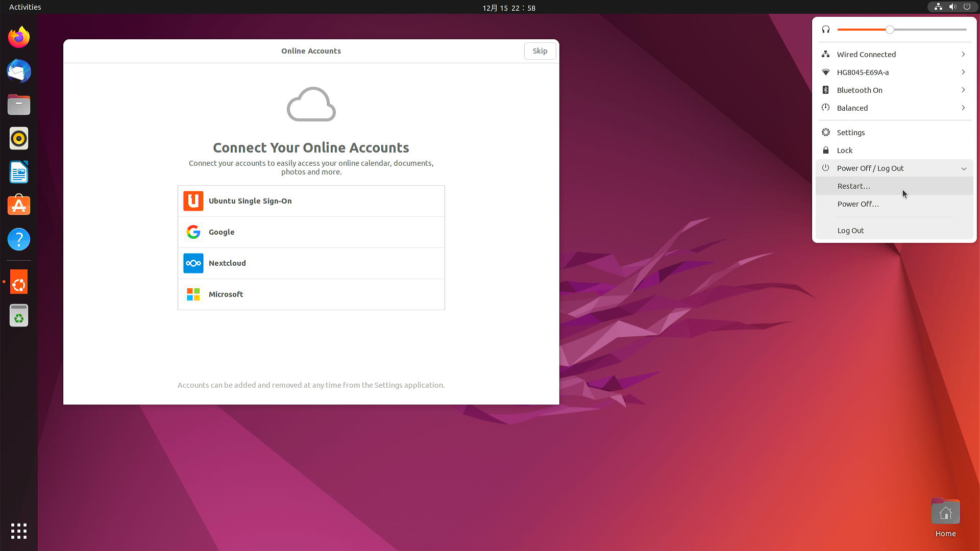Launch Firefox from the dock
The width and height of the screenshot is (980, 551).
pyautogui.click(x=18, y=37)
